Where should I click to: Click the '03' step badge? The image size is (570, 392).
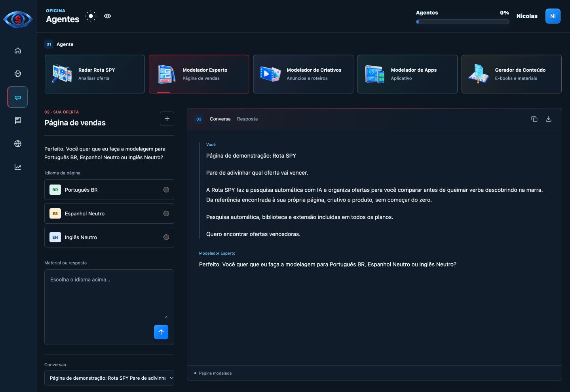(x=199, y=119)
